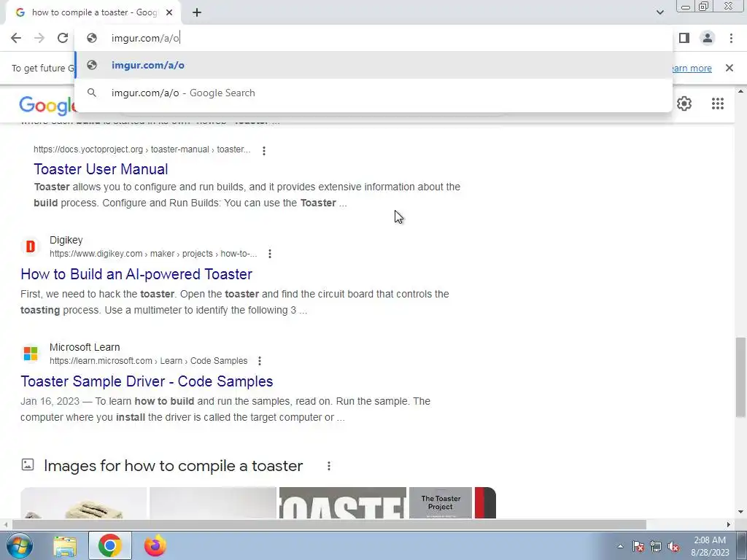
Task: Go back using the browser back arrow
Action: (x=16, y=38)
